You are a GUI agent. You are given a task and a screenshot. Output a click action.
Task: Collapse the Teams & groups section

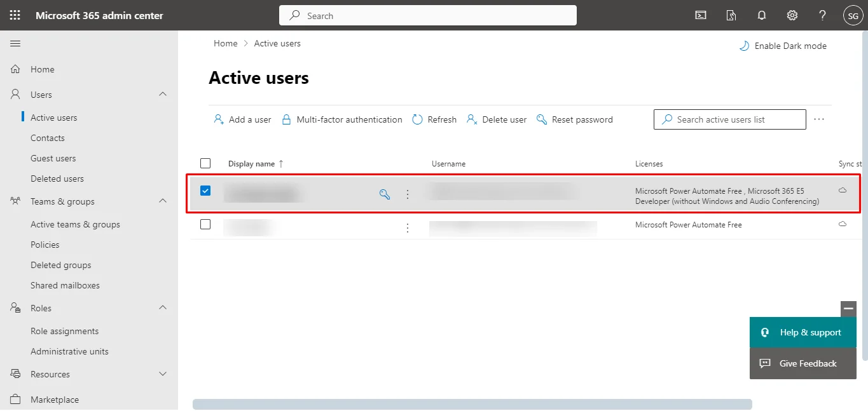163,201
